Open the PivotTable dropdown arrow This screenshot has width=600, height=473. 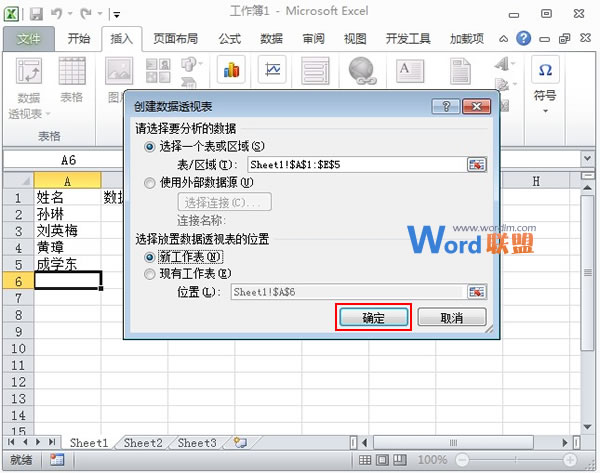coord(48,113)
